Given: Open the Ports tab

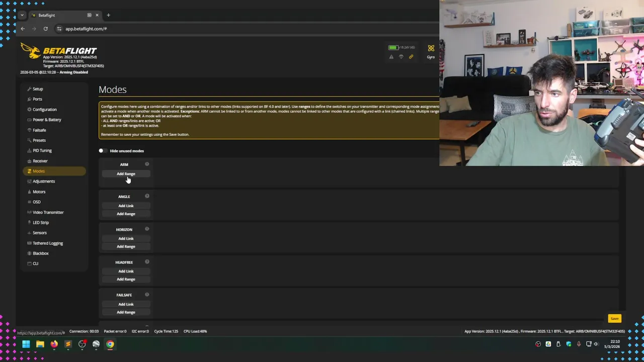Looking at the screenshot, I should [x=54, y=99].
